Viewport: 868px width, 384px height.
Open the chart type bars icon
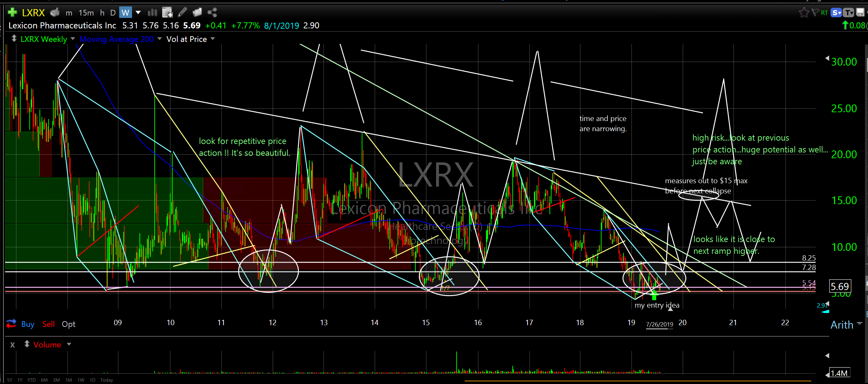tap(153, 13)
